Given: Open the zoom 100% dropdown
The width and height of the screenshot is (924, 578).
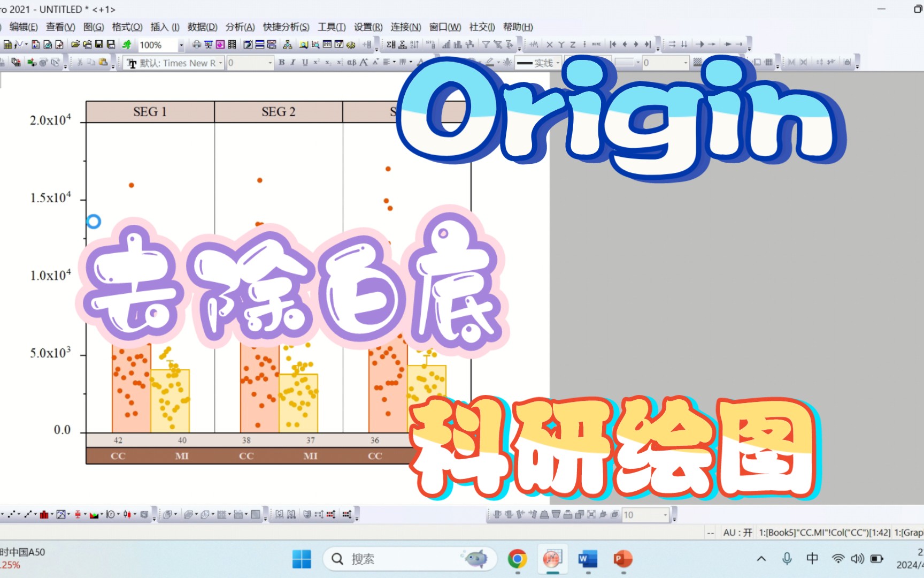Looking at the screenshot, I should [x=181, y=45].
